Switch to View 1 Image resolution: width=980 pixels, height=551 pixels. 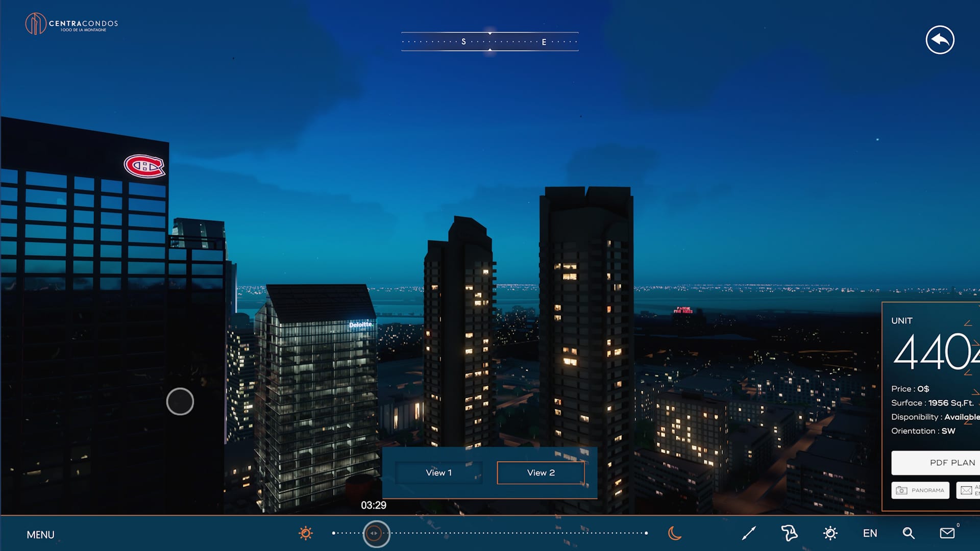tap(438, 473)
